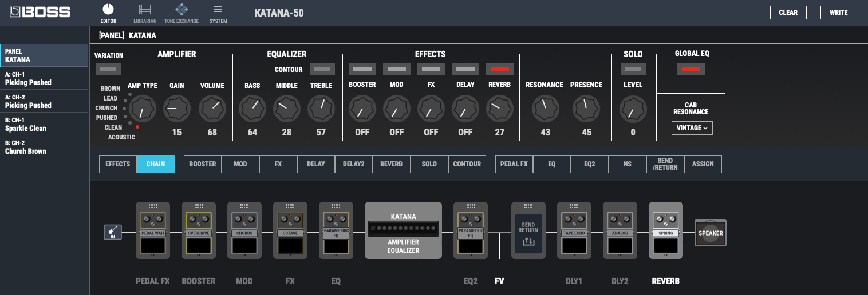Click the Speaker cabinet icon
Screen dimensions: 868x295
tap(711, 233)
